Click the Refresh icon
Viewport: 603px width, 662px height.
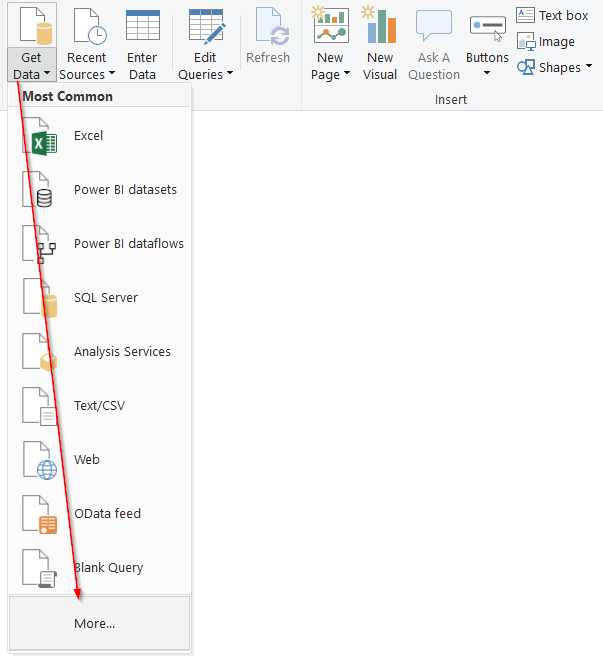coord(272,25)
